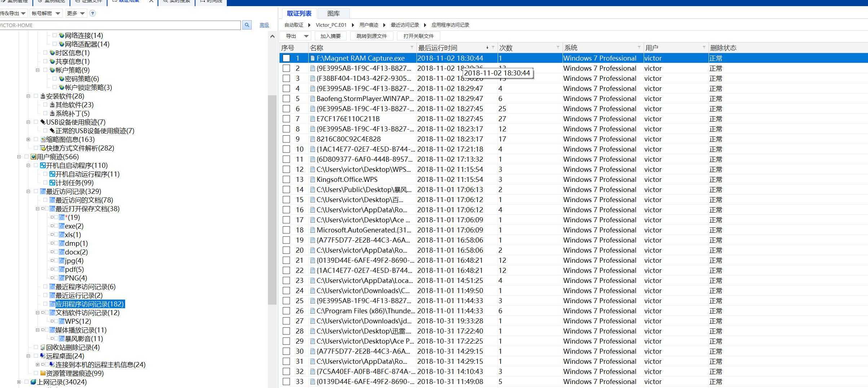Click the 资源管理器痕迹 folder icon

43,373
